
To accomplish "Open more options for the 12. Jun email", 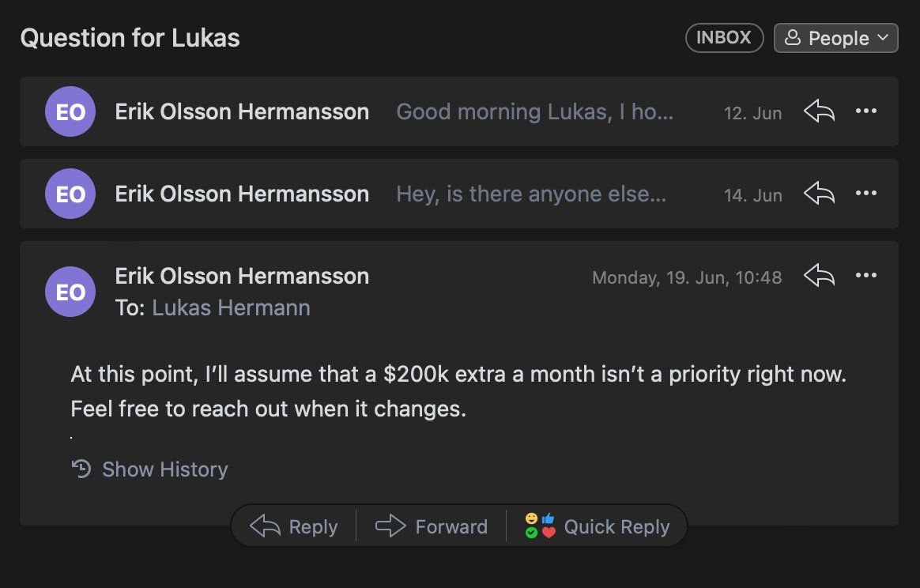I will (866, 111).
